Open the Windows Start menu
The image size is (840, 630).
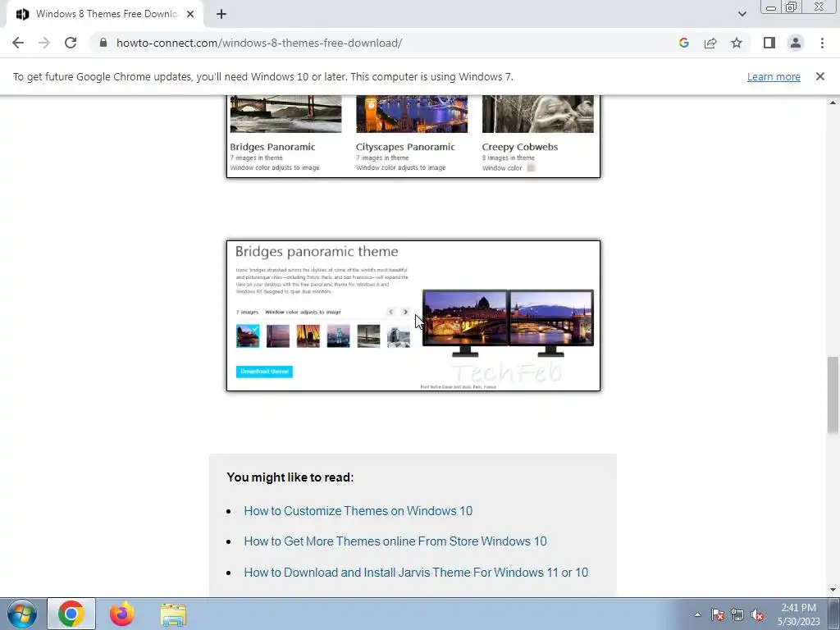click(x=22, y=614)
